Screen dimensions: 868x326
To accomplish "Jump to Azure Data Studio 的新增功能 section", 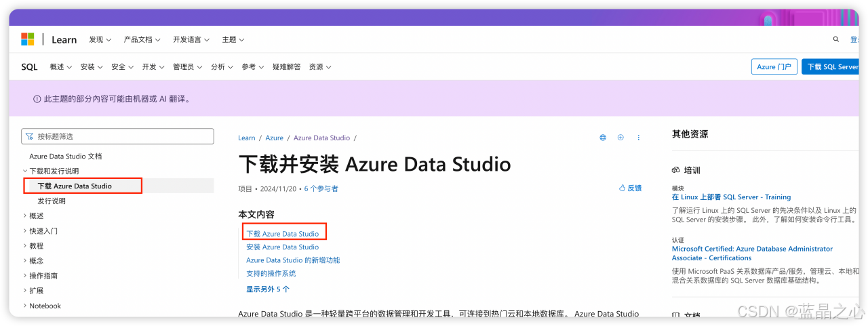I will pos(293,260).
